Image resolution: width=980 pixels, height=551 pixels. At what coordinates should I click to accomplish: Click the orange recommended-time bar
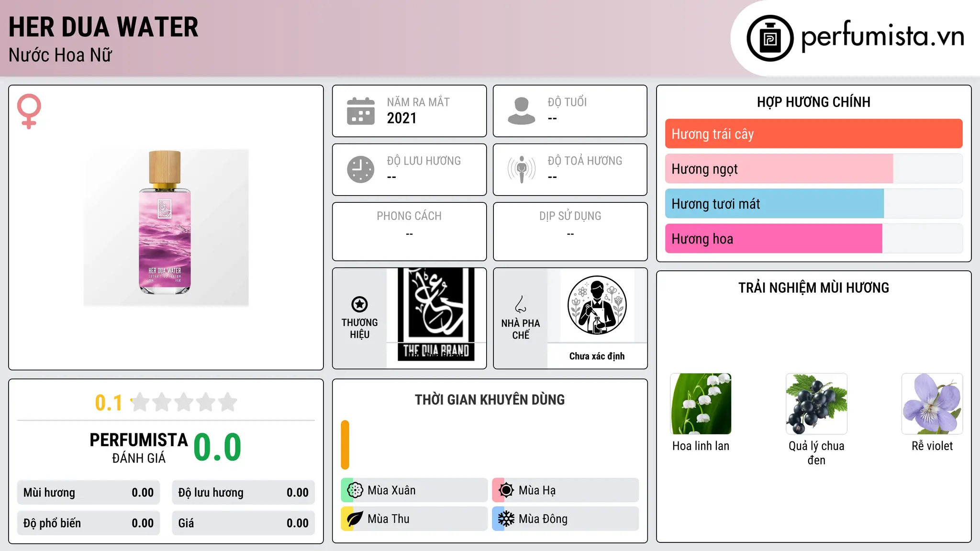(x=345, y=445)
